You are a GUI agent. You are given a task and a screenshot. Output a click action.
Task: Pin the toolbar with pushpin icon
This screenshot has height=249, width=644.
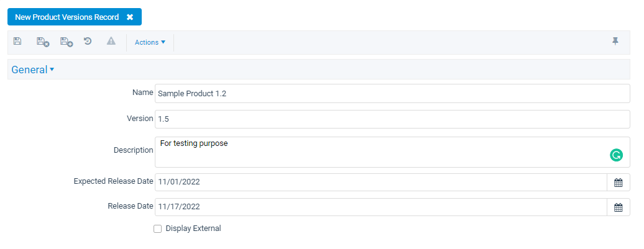(x=615, y=41)
